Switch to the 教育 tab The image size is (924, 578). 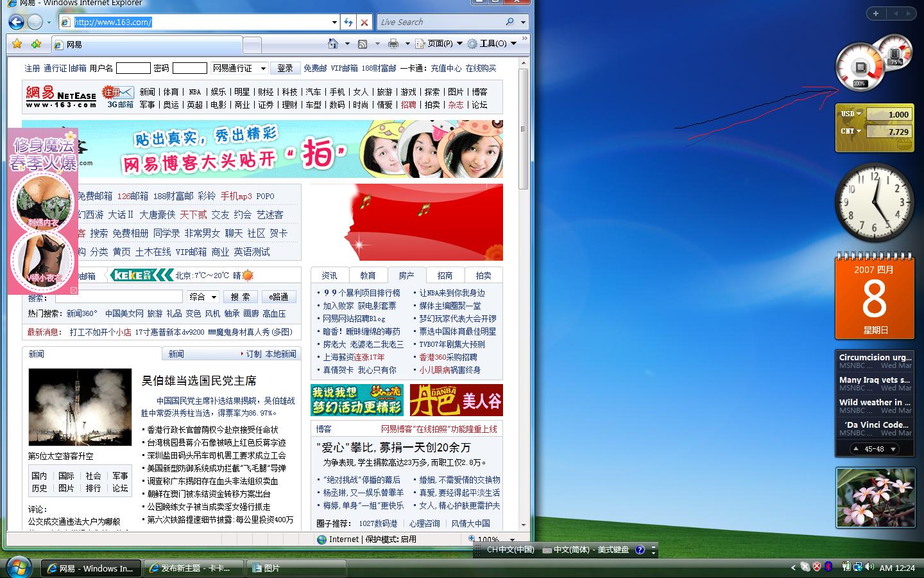point(368,275)
